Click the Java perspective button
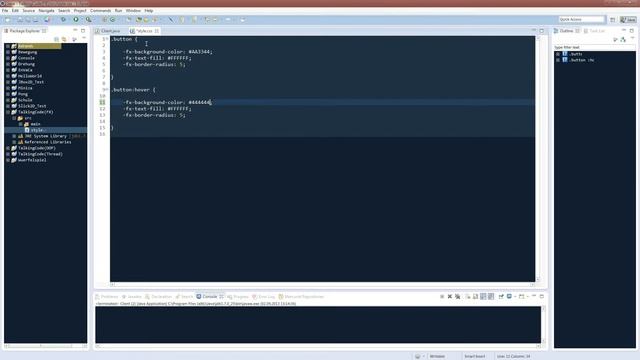This screenshot has width=640, height=360. [x=628, y=20]
